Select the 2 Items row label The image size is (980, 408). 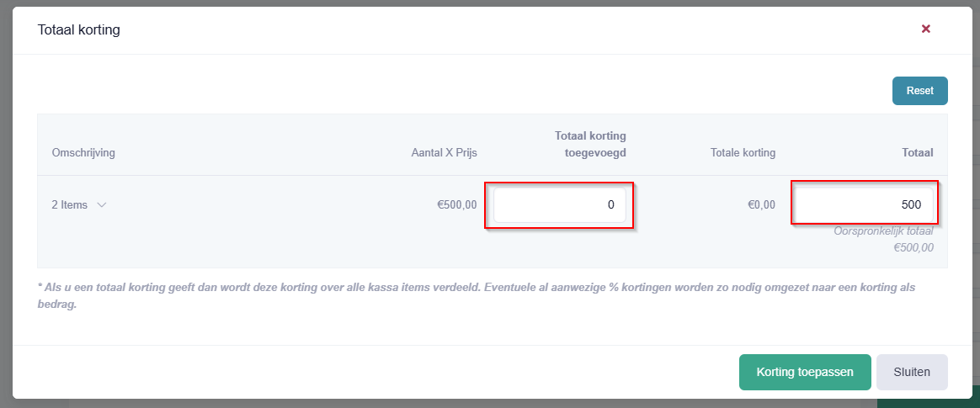click(x=69, y=205)
